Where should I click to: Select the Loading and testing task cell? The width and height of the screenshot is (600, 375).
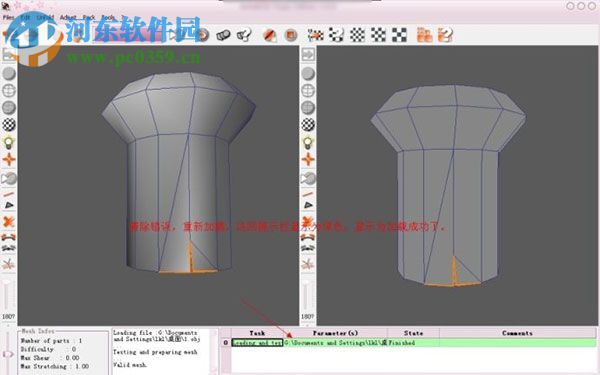[x=257, y=342]
